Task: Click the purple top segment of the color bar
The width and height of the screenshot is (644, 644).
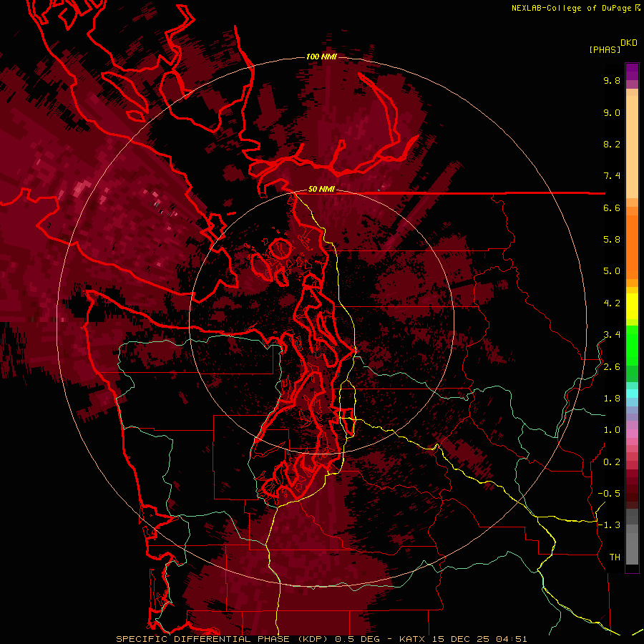Action: pyautogui.click(x=632, y=72)
